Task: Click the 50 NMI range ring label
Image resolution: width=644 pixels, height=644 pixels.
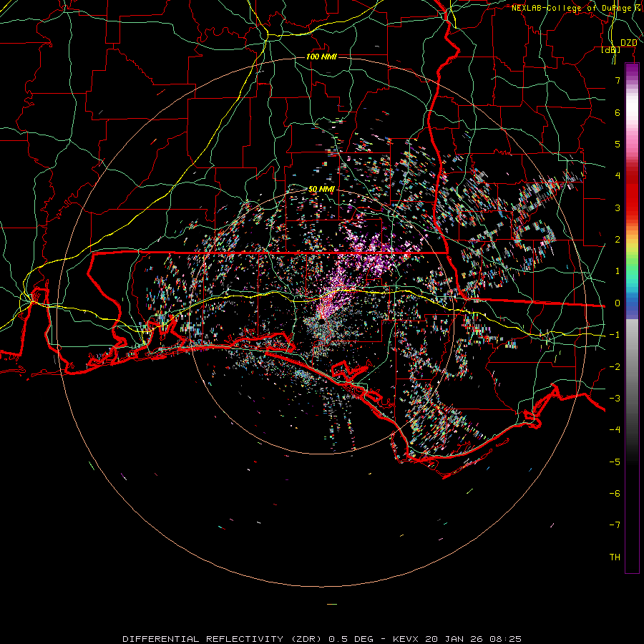Action: (x=321, y=189)
